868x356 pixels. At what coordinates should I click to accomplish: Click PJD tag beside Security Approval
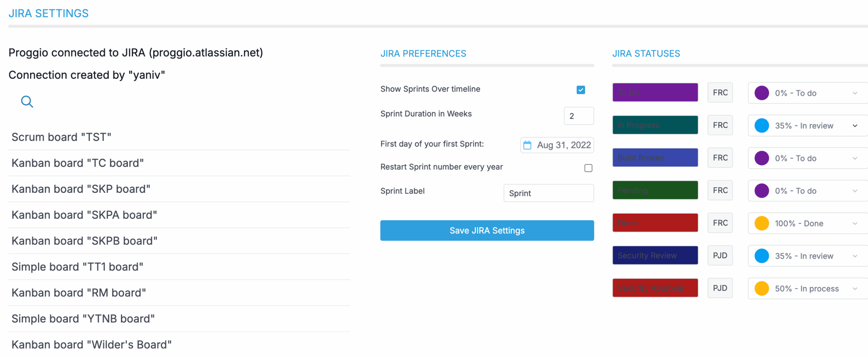click(x=720, y=288)
